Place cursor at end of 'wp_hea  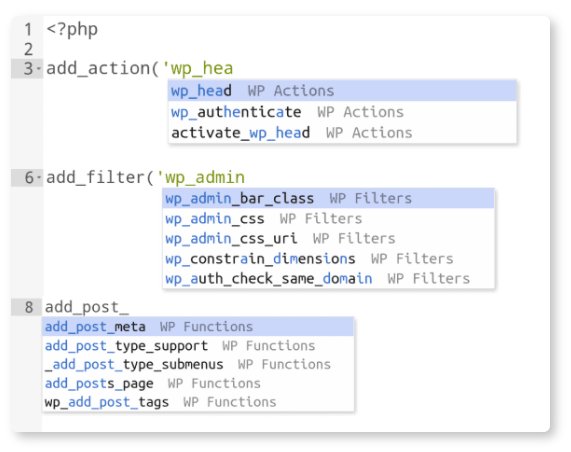[x=233, y=68]
